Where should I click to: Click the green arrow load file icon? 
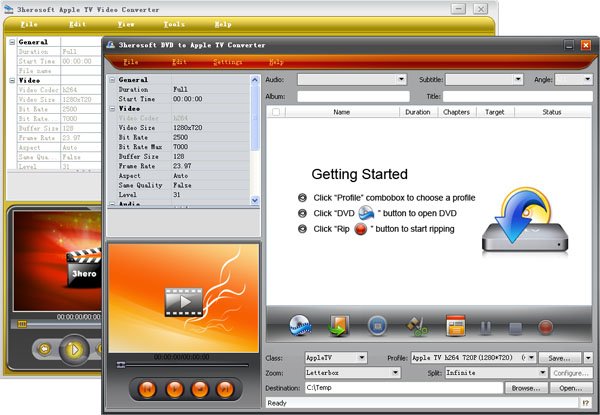coord(339,325)
